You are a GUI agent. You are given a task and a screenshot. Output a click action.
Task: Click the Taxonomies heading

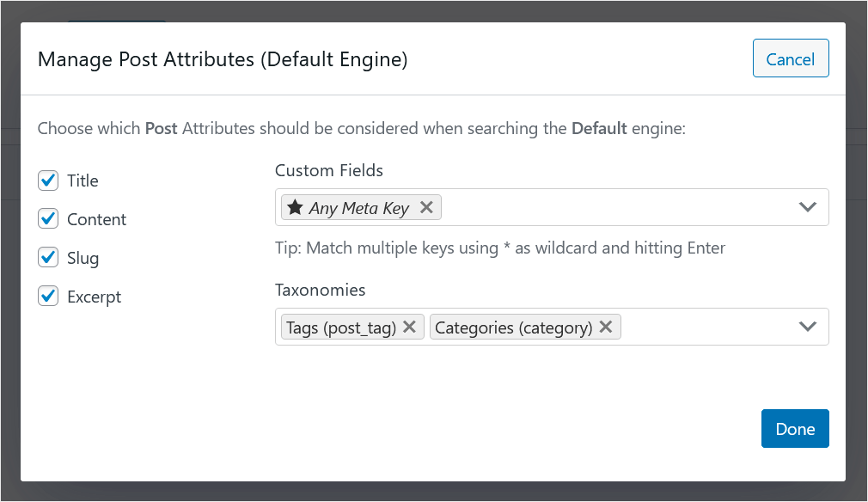click(x=320, y=290)
